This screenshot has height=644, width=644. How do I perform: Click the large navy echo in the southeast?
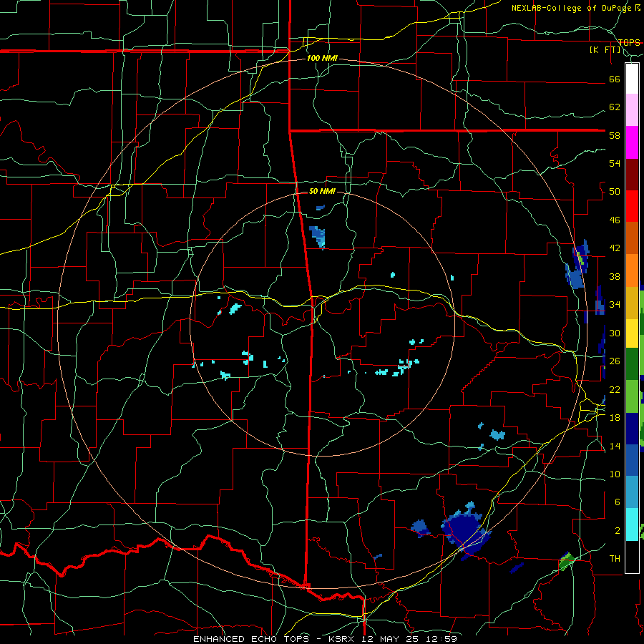click(464, 531)
